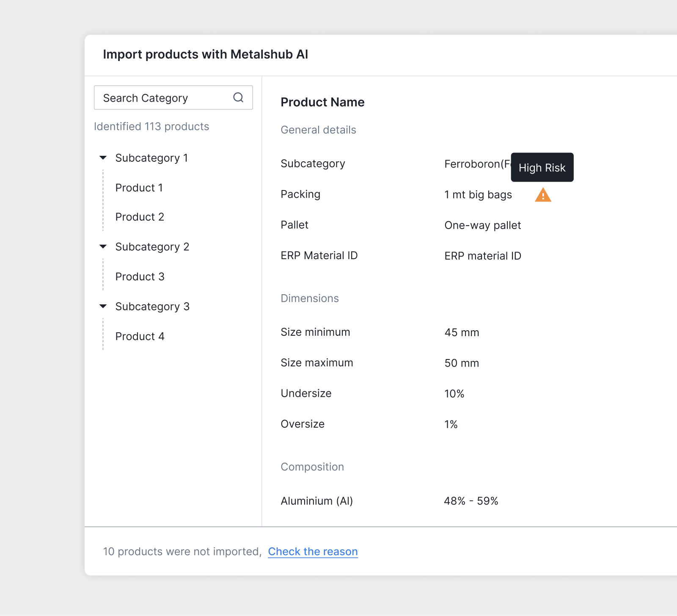677x616 pixels.
Task: Click the 'One-way pallet' value
Action: point(482,225)
